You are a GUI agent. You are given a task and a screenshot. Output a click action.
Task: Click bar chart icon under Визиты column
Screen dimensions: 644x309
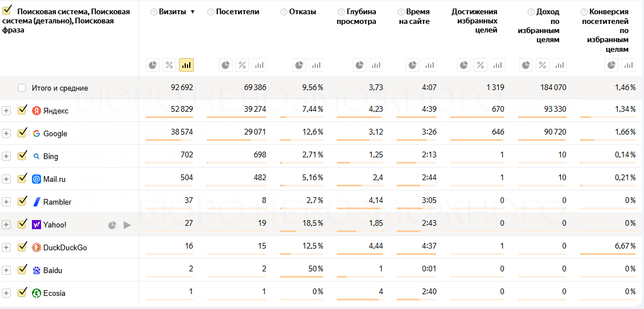[x=186, y=65]
